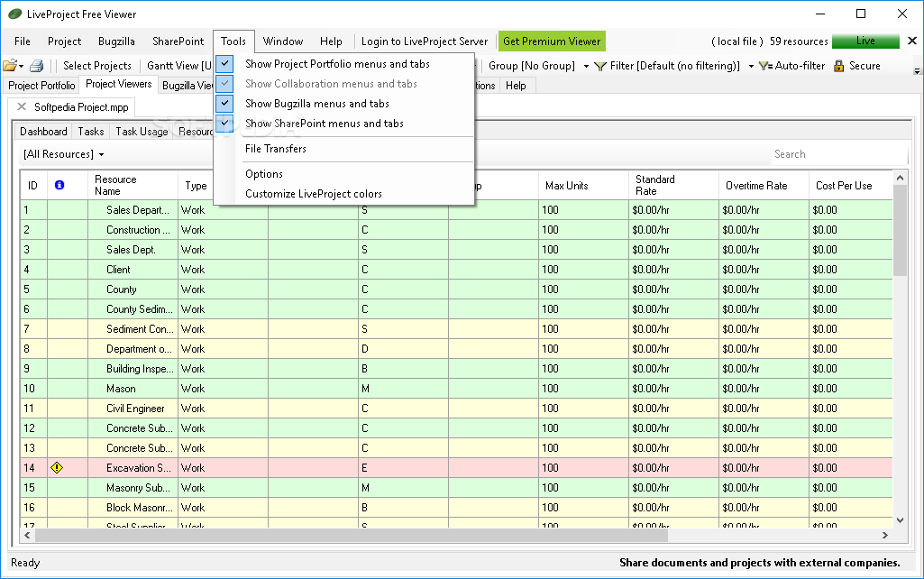Open the Project menu

(64, 41)
